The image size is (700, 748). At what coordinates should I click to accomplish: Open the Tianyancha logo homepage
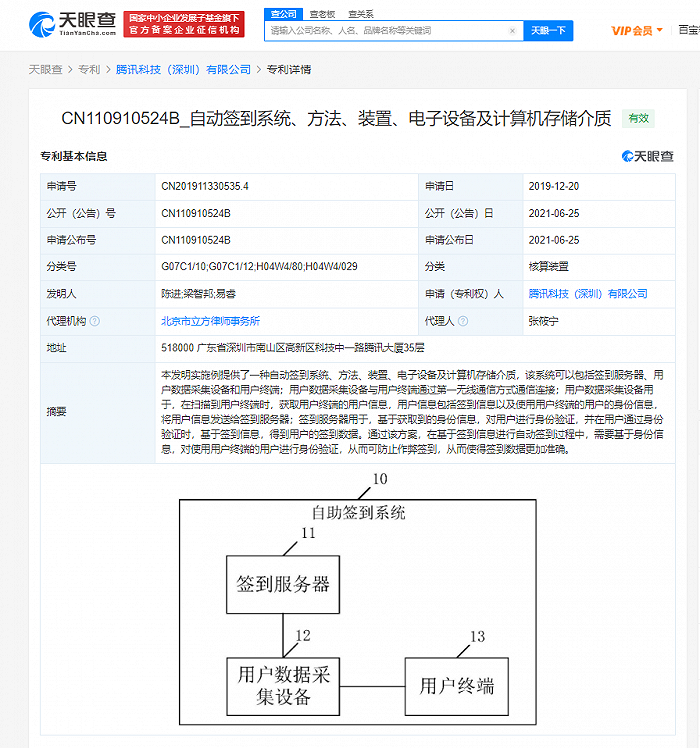(x=72, y=24)
